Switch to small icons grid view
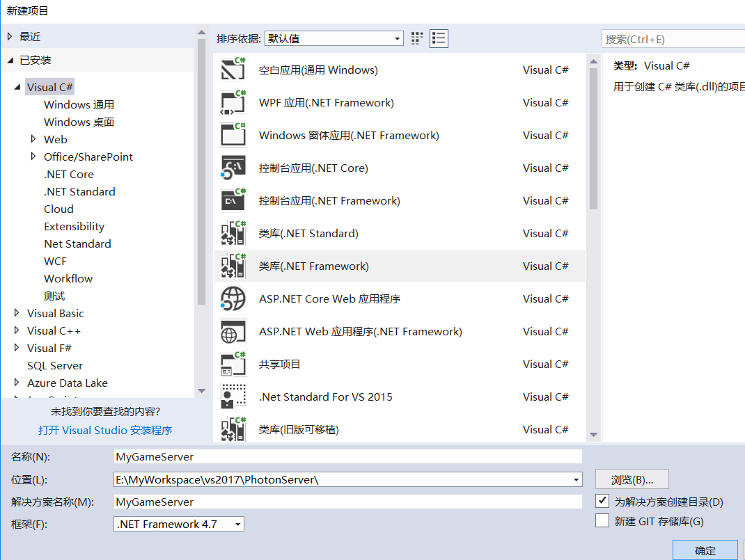The width and height of the screenshot is (745, 560). click(x=416, y=38)
